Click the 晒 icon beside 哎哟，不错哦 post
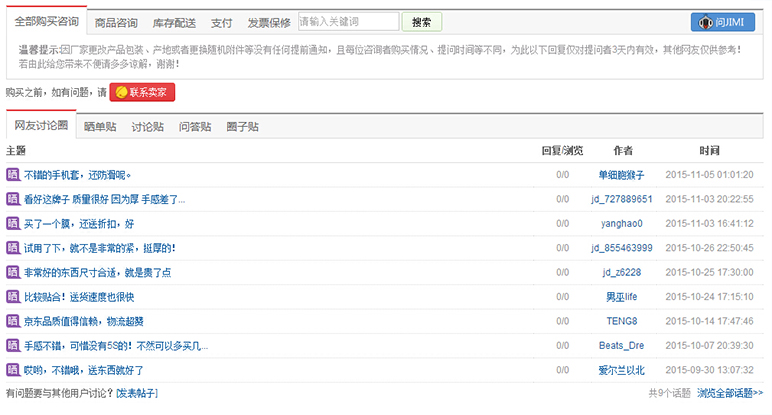 13,370
